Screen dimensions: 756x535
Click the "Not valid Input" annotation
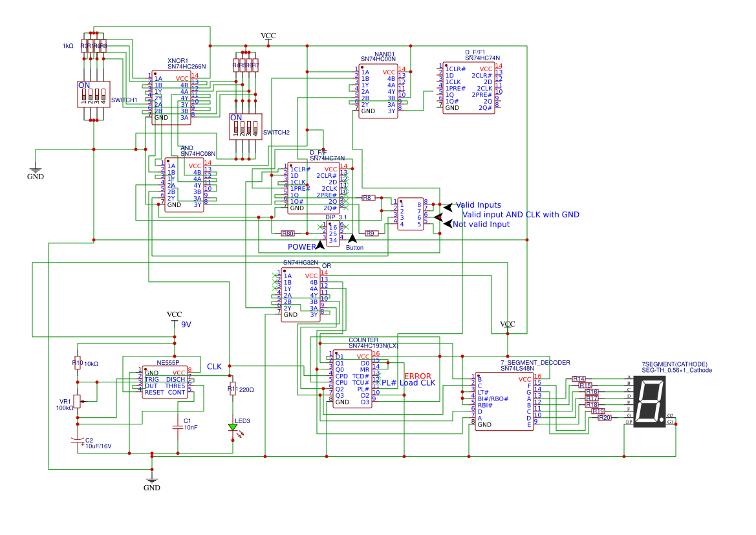click(x=481, y=224)
